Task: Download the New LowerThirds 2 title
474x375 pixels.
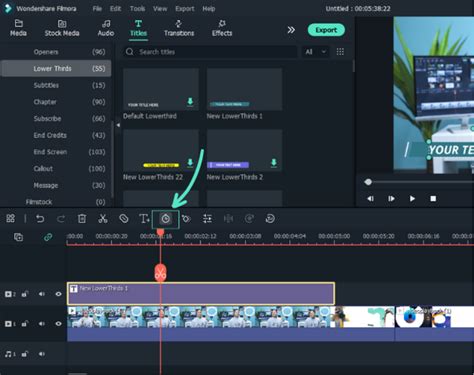Action: coord(274,163)
